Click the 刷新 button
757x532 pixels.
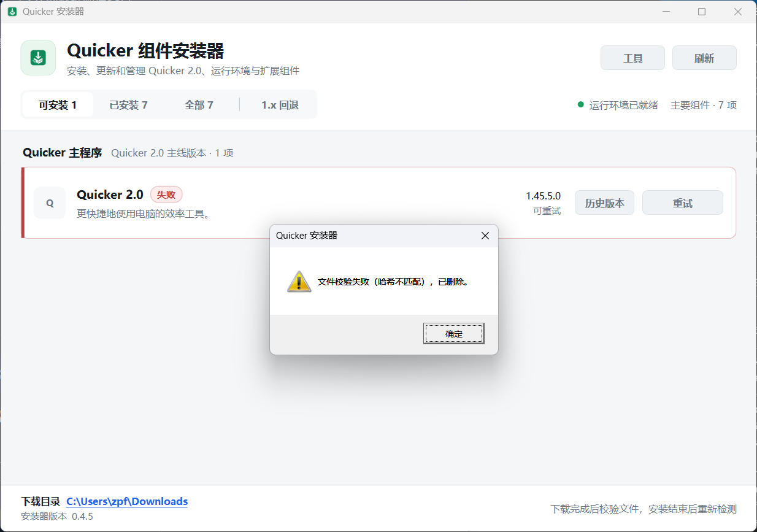[x=704, y=58]
